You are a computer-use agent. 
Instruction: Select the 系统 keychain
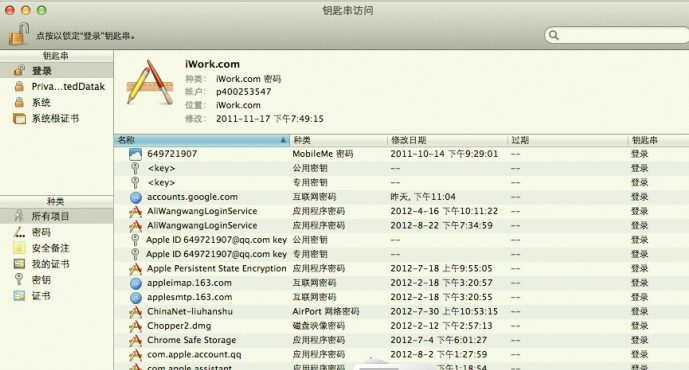[57, 102]
